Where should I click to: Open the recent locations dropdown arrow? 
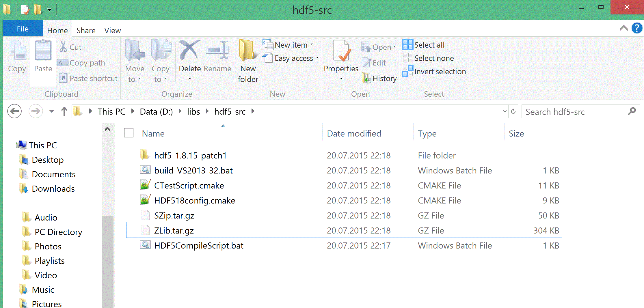[52, 111]
